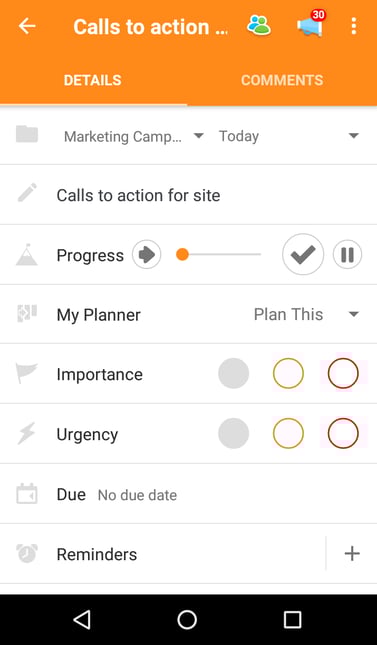Expand the Plan This dropdown
The width and height of the screenshot is (377, 645).
(x=307, y=315)
